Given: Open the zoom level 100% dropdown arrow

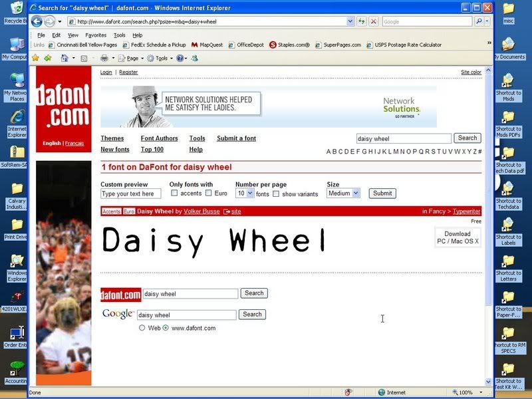Looking at the screenshot, I should [x=481, y=392].
